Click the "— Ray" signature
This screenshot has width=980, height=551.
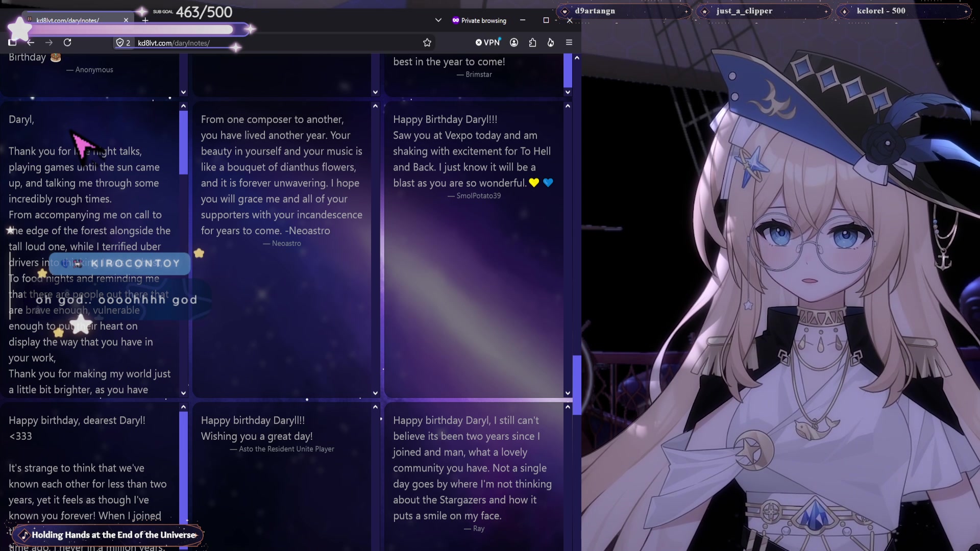pyautogui.click(x=474, y=529)
